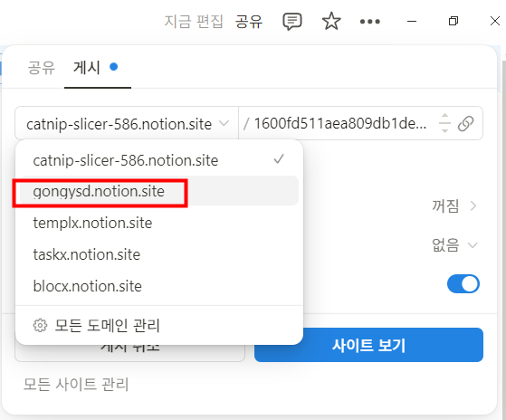Switch to the 공유 tab in the popup
The height and width of the screenshot is (420, 506).
point(41,68)
